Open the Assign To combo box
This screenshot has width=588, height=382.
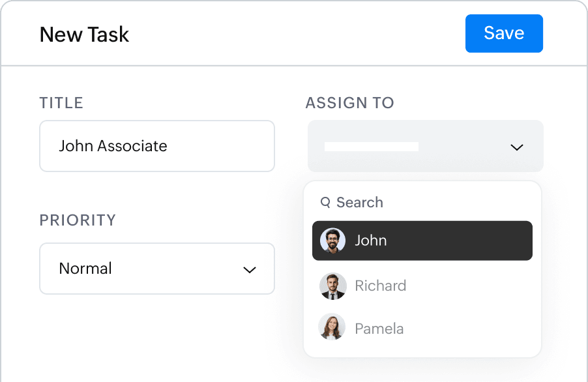tap(425, 146)
